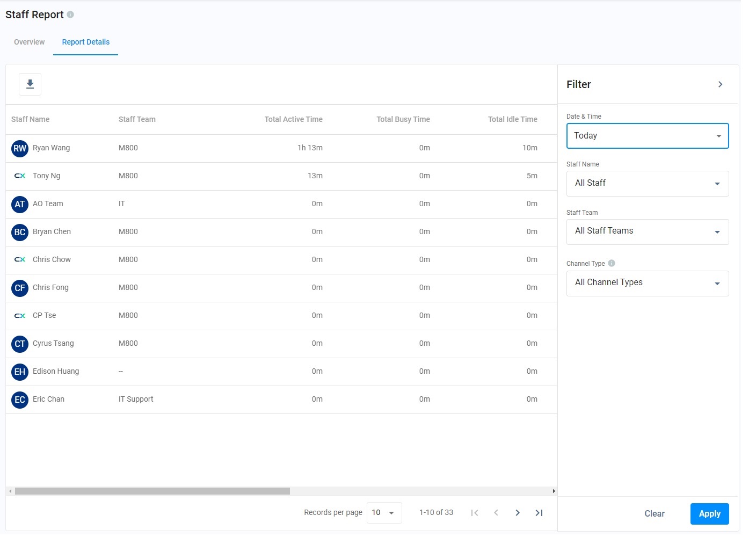This screenshot has height=537, width=756.
Task: Open the Staff Name filter dropdown
Action: tap(647, 184)
